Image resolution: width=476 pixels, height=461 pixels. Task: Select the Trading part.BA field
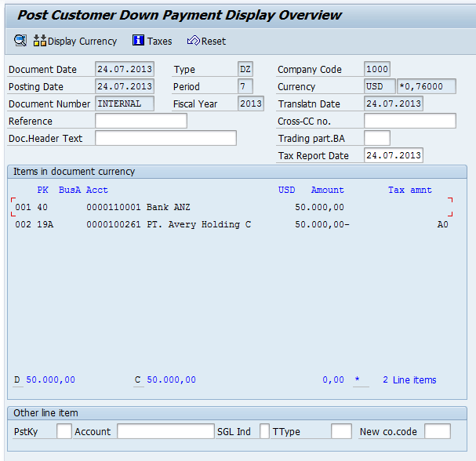point(376,138)
